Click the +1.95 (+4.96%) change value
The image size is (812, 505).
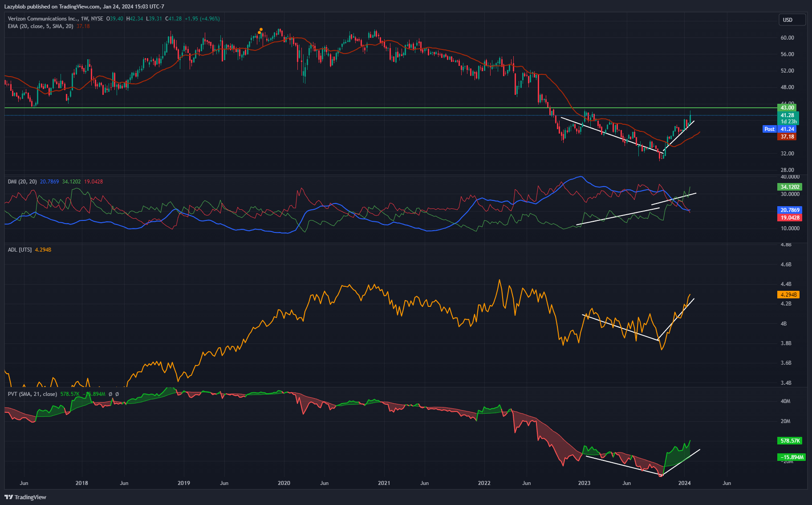coord(202,19)
